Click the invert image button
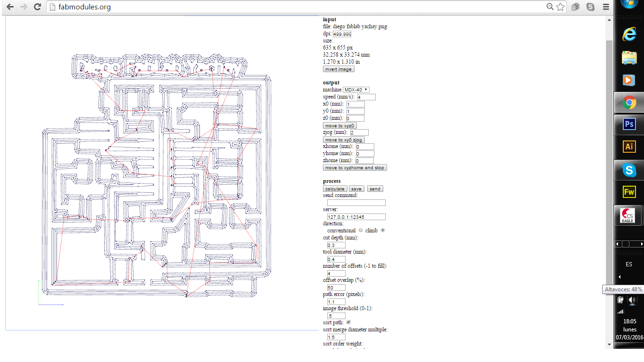 339,69
